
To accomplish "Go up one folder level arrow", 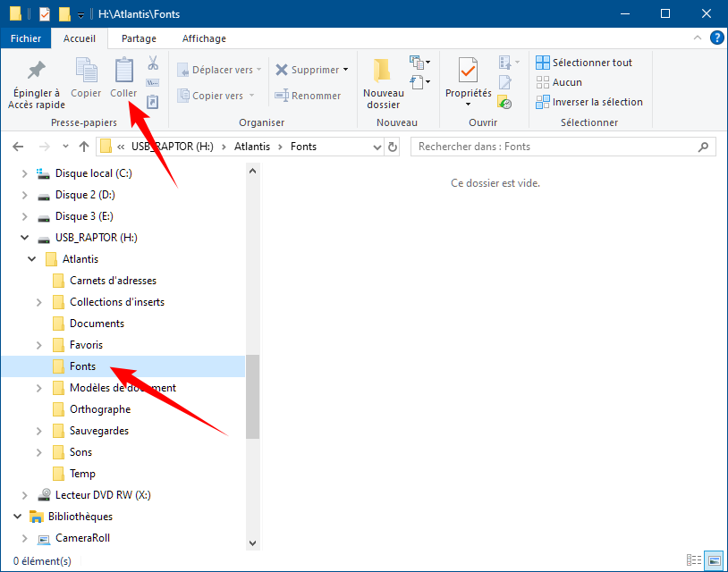I will point(84,147).
